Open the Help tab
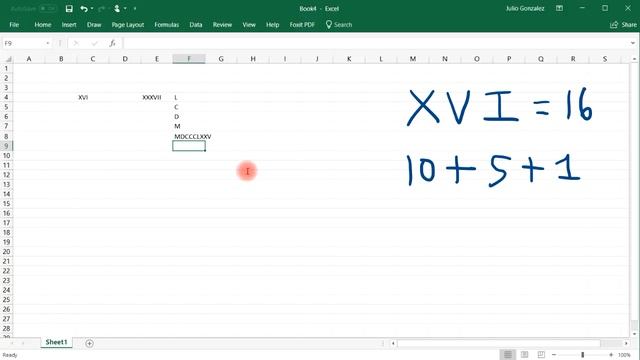This screenshot has width=640, height=360. coord(273,24)
